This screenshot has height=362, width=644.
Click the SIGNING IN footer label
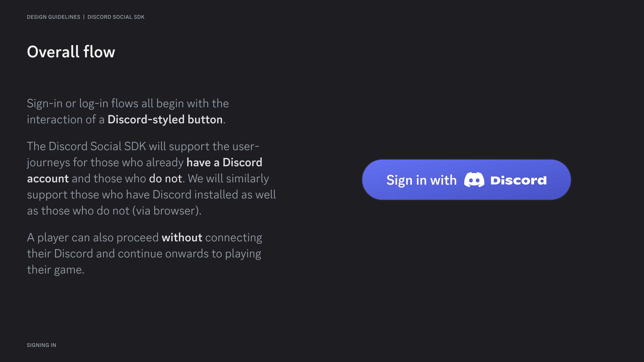41,345
